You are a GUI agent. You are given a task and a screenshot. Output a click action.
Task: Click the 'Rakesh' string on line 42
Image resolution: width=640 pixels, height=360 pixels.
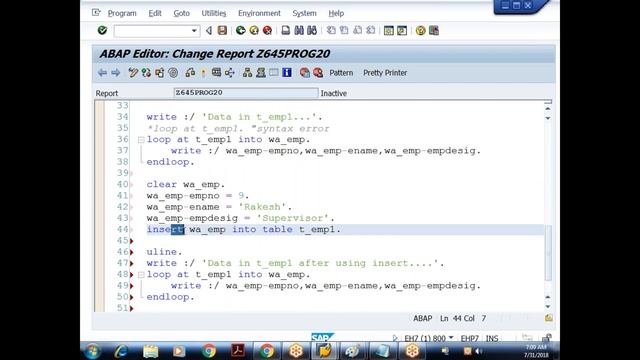point(262,207)
